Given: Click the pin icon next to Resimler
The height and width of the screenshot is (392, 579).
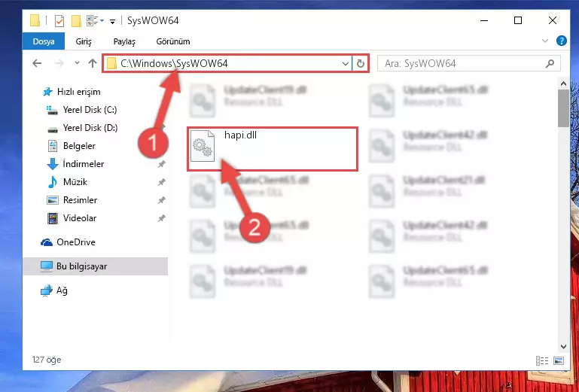Looking at the screenshot, I should coord(162,200).
